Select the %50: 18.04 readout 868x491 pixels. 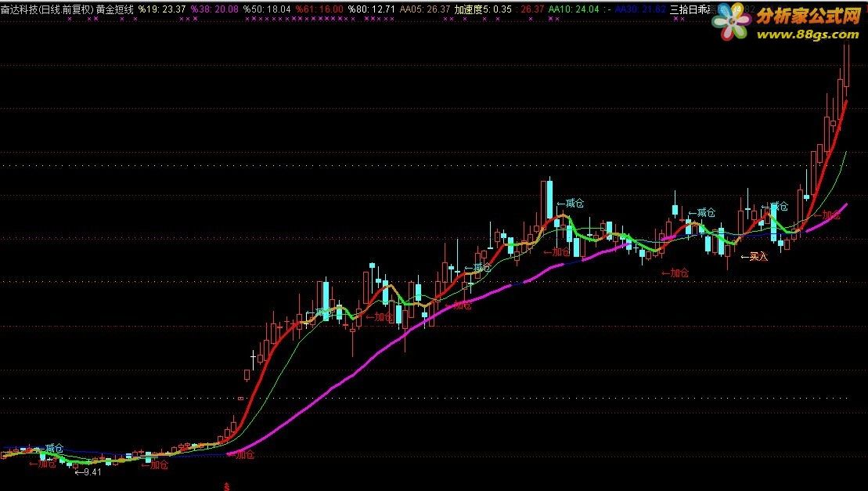click(268, 9)
